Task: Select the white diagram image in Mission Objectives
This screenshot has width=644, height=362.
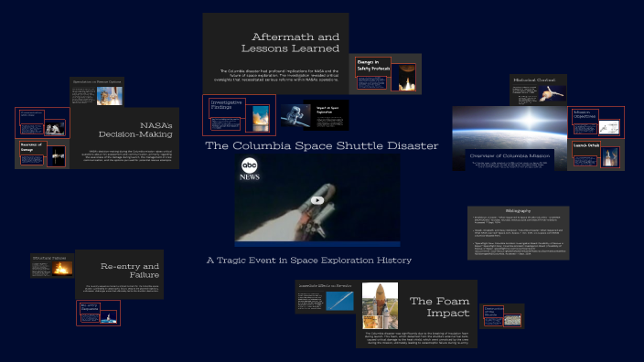Action: pos(608,127)
